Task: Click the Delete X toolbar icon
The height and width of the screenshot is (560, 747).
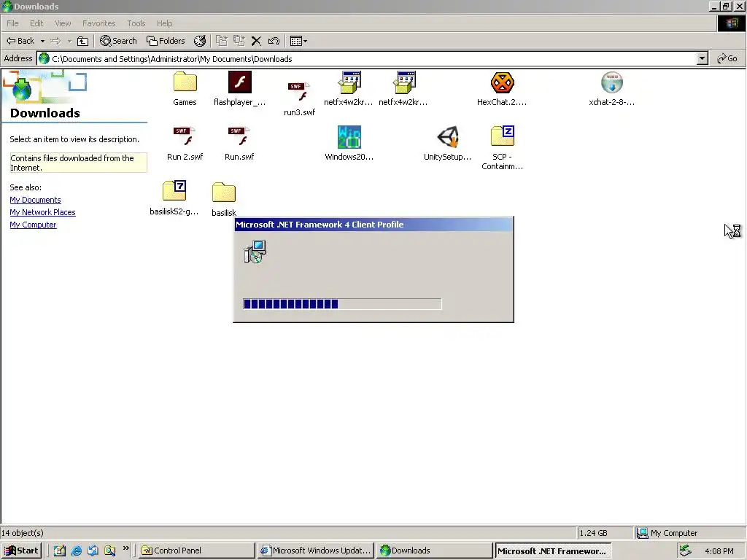Action: pyautogui.click(x=256, y=41)
